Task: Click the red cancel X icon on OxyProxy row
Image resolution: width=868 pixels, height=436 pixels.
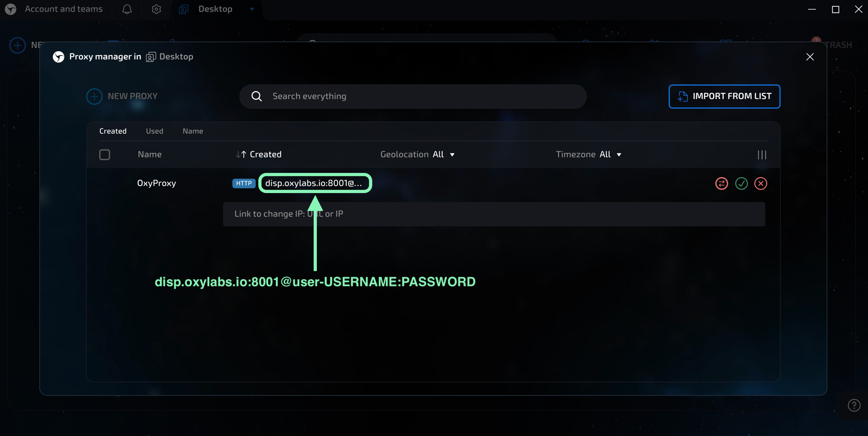Action: [761, 183]
